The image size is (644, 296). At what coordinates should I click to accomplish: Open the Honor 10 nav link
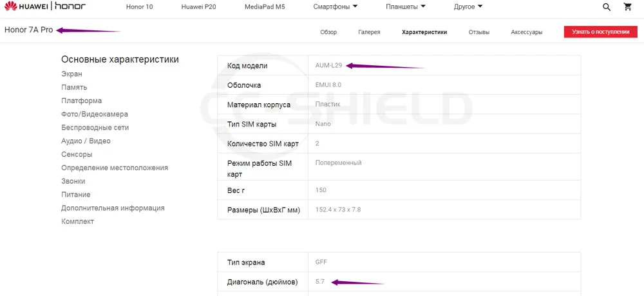pos(140,7)
